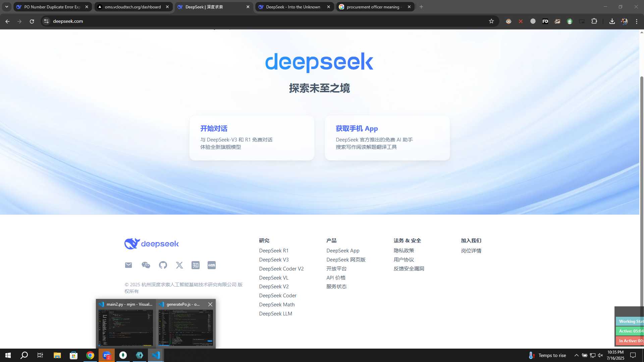Open the notification center icon
The image size is (644, 362).
point(633,355)
